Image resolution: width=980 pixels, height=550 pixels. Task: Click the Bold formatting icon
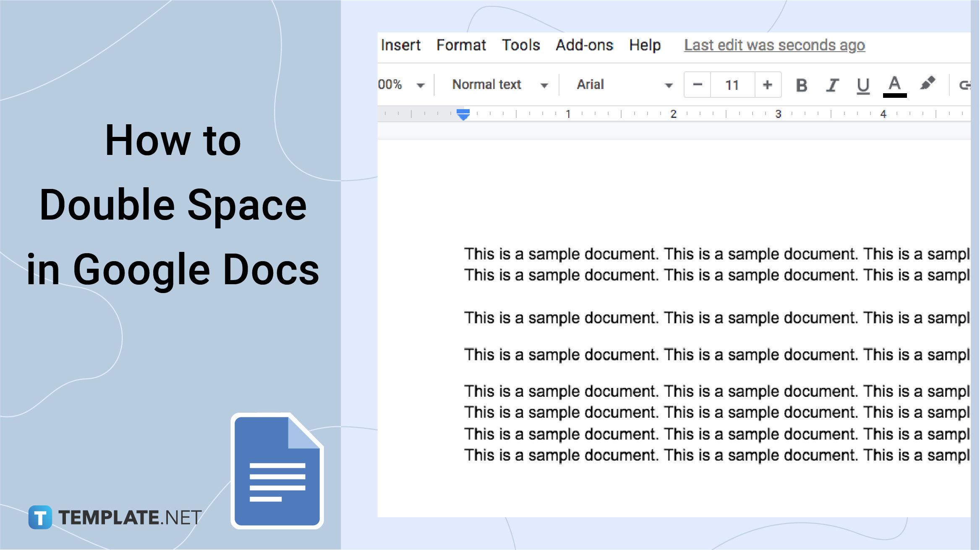pyautogui.click(x=802, y=85)
